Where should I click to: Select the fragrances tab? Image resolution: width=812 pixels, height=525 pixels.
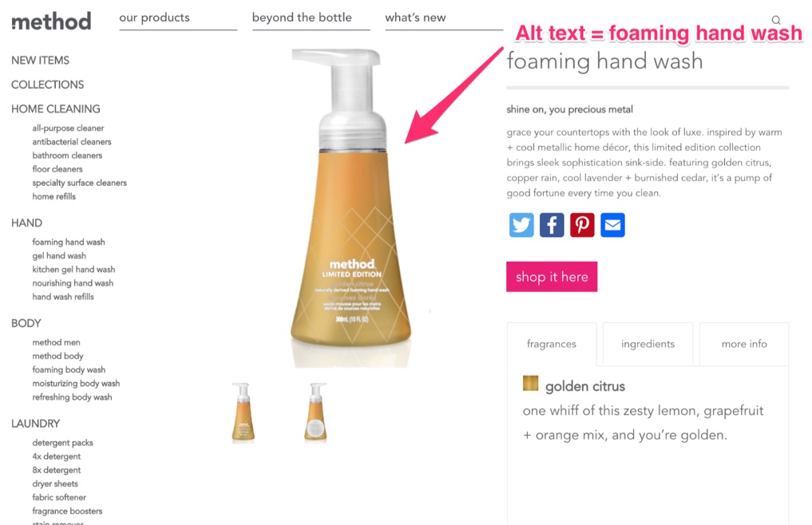tap(552, 344)
